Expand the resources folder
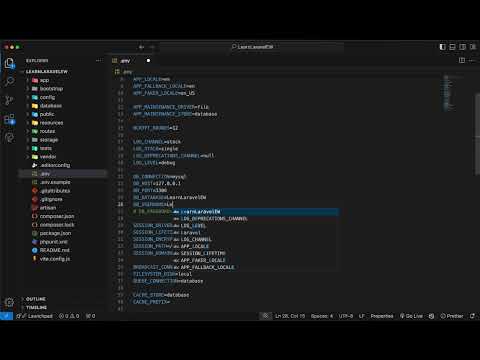 [x=51, y=123]
